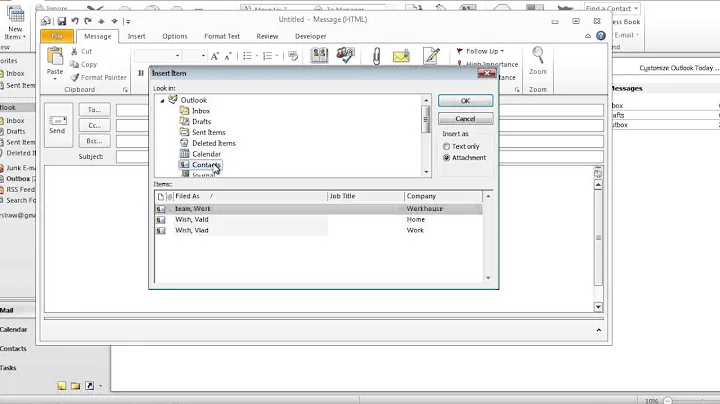Click the To... recipient button

[94, 110]
